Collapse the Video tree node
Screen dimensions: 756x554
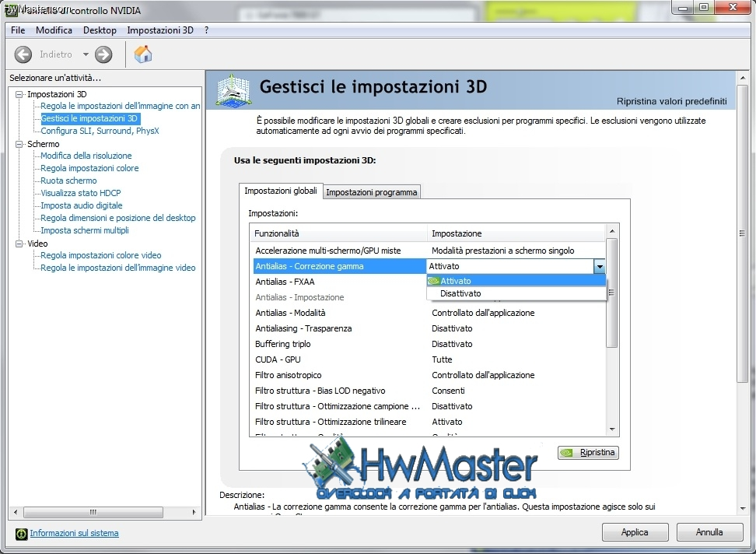(19, 244)
